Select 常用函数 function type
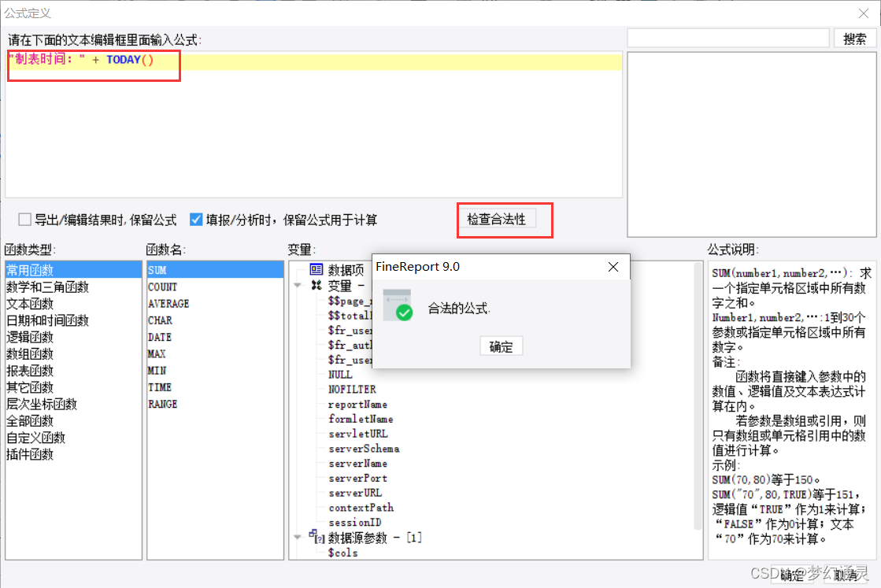This screenshot has height=588, width=881. click(x=73, y=270)
